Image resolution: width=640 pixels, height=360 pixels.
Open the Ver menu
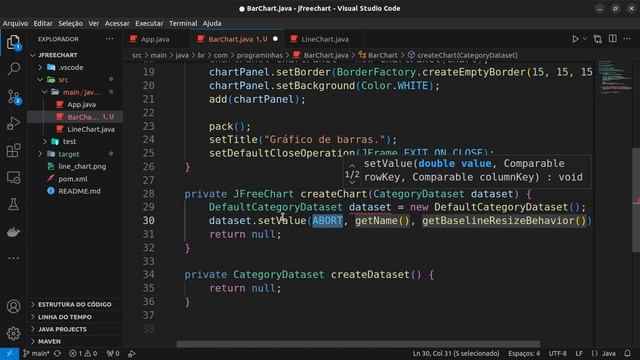coord(94,23)
